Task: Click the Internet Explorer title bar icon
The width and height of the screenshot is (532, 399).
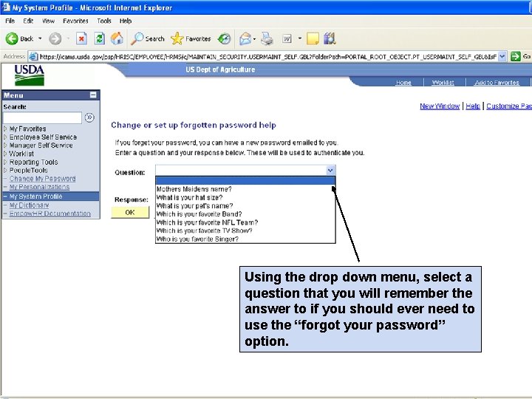Action: tap(6, 7)
